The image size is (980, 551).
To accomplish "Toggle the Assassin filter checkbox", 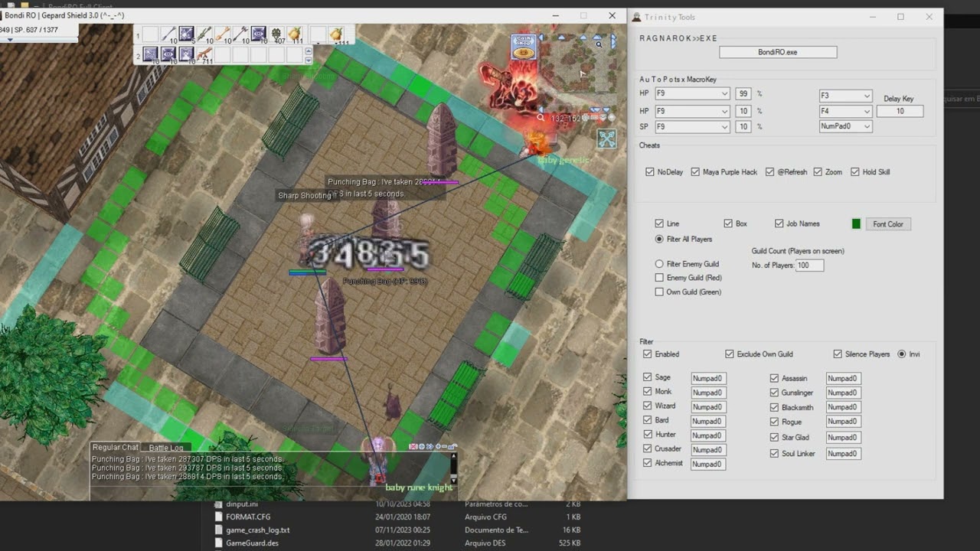I will pyautogui.click(x=775, y=378).
